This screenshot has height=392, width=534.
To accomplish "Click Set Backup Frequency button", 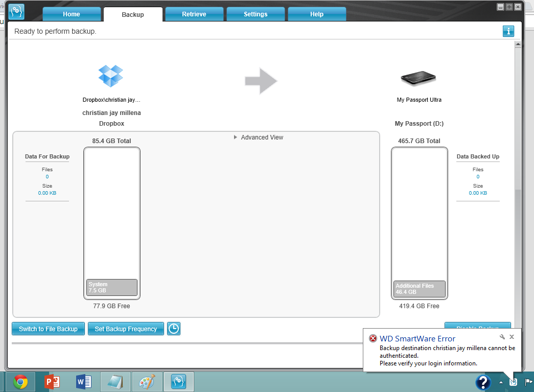I will tap(126, 329).
